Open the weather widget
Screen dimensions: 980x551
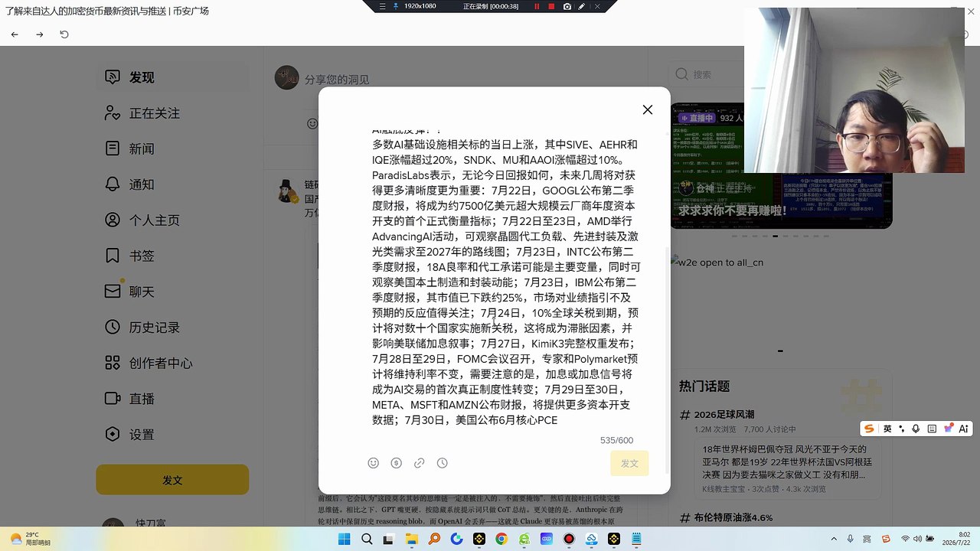point(31,539)
